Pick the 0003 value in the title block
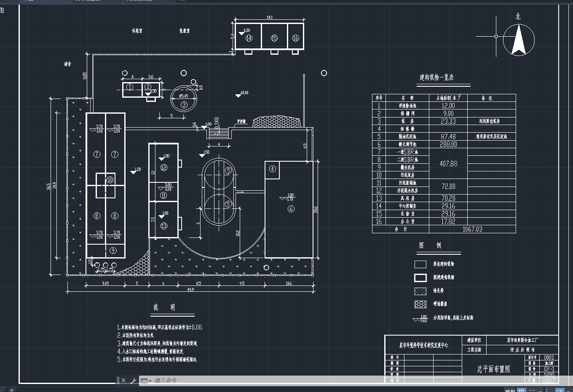 [549, 357]
